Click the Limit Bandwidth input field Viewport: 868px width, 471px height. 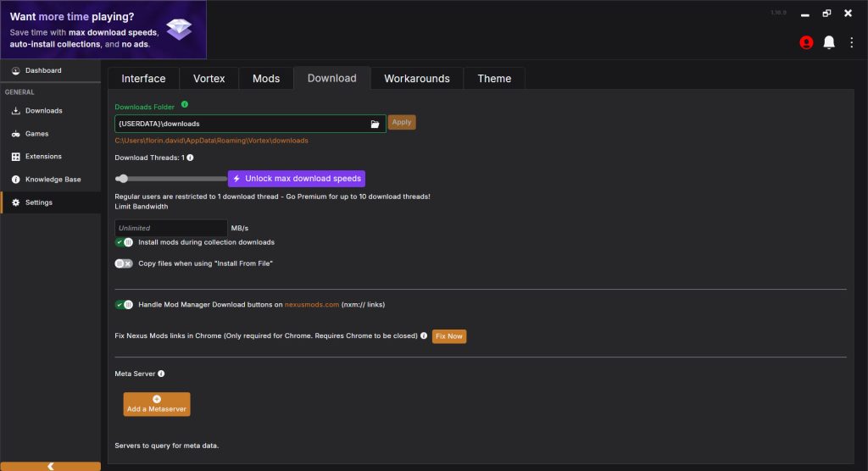click(x=171, y=228)
